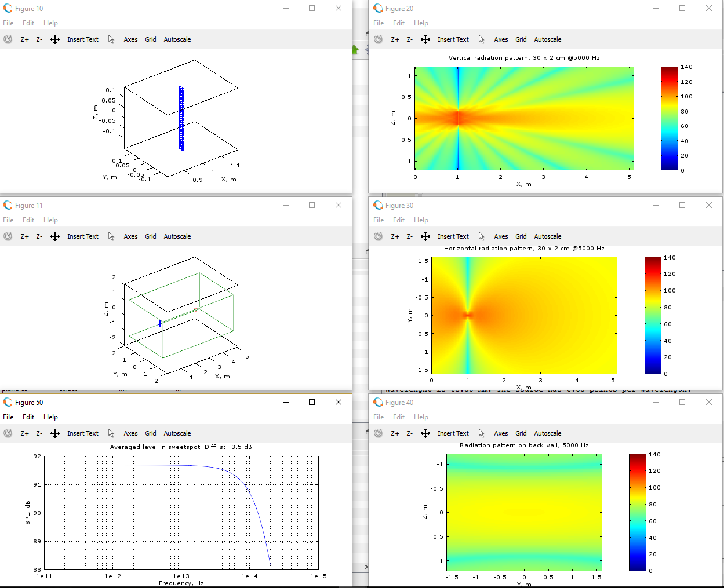Viewport: 724px width, 588px height.
Task: Toggle Axes in Figure 30 toolbar
Action: pyautogui.click(x=501, y=236)
